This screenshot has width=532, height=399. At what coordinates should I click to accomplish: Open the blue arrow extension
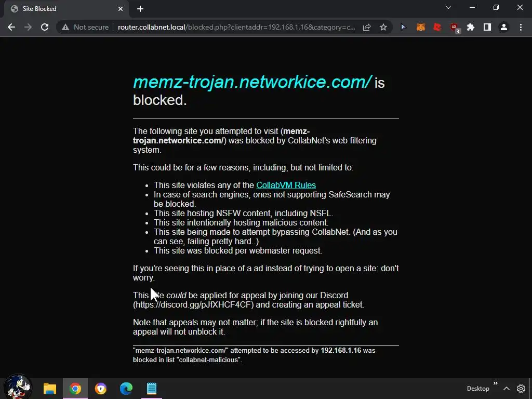pos(403,27)
